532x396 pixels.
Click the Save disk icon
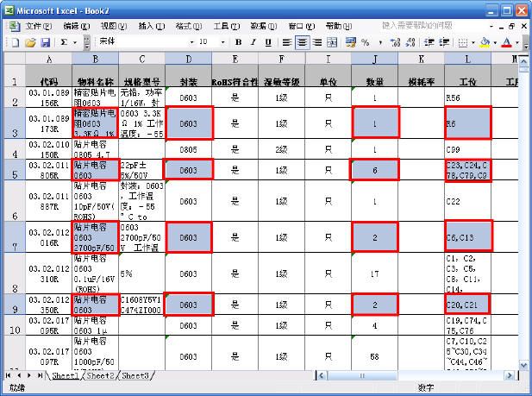(x=45, y=41)
